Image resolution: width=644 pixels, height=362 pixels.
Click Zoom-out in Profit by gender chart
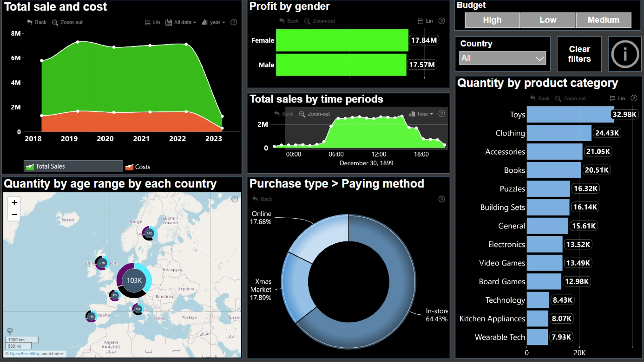tap(320, 21)
